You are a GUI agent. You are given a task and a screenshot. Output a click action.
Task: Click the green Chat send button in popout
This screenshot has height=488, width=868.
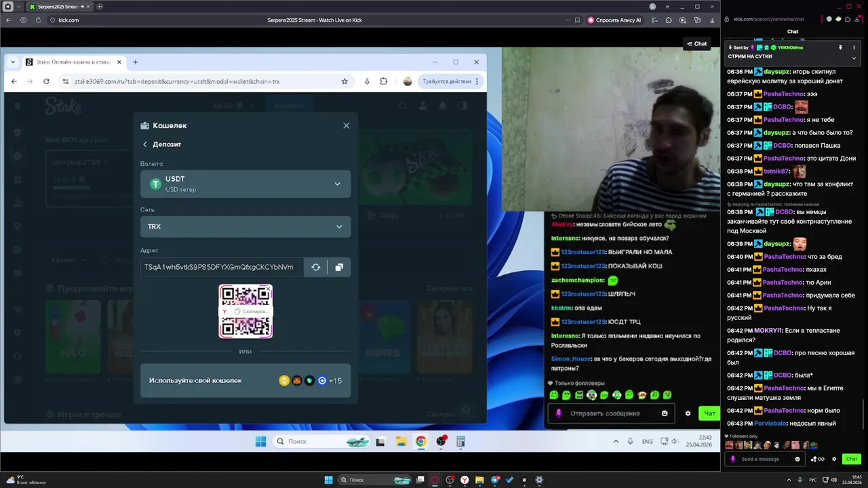[852, 459]
